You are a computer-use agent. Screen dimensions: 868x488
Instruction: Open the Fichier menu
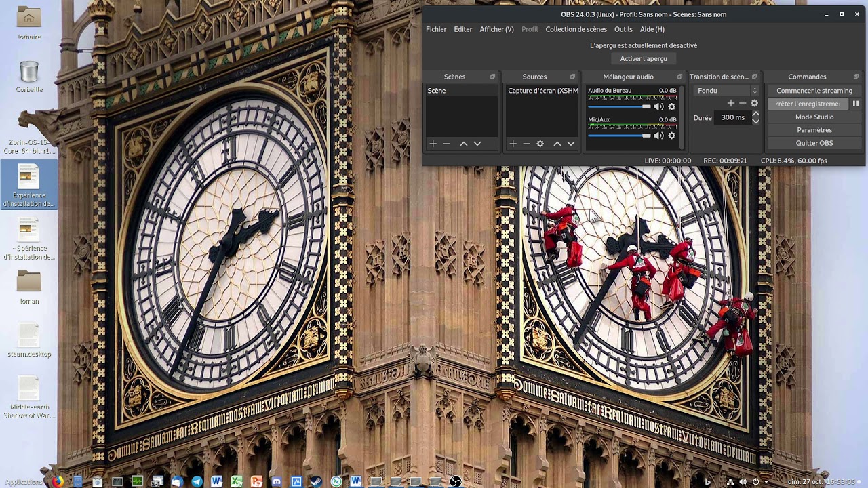(x=436, y=29)
